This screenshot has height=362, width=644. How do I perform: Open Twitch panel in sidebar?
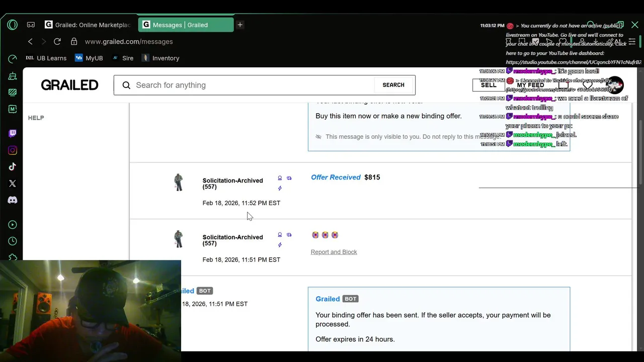tap(13, 133)
